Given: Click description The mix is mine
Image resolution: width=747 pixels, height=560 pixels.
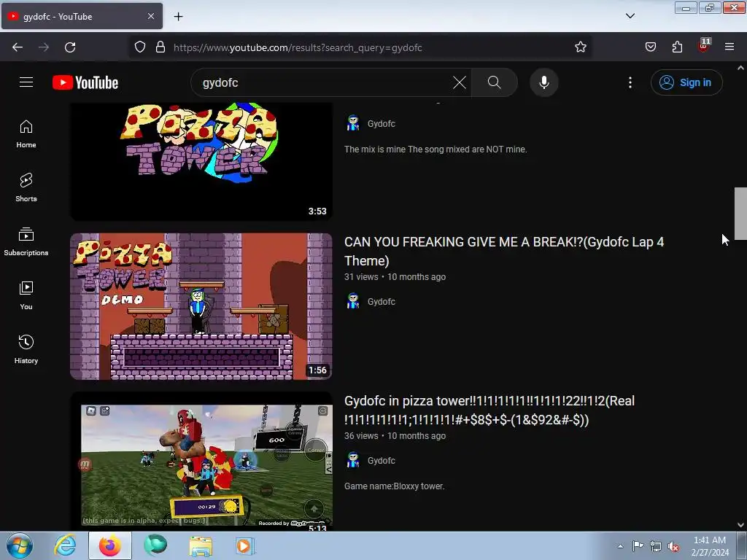Looking at the screenshot, I should [436, 149].
